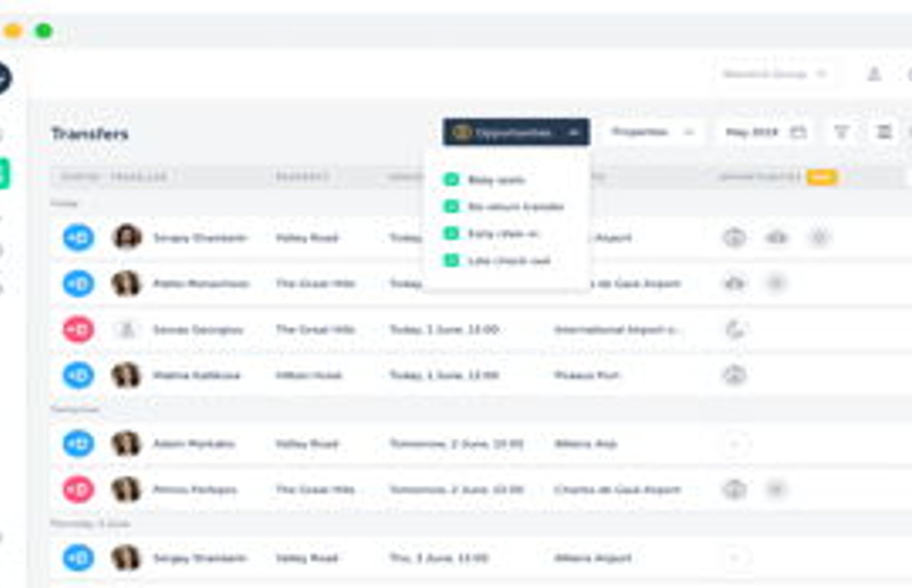
Task: Click the calendar icon beside the May date
Action: [798, 132]
